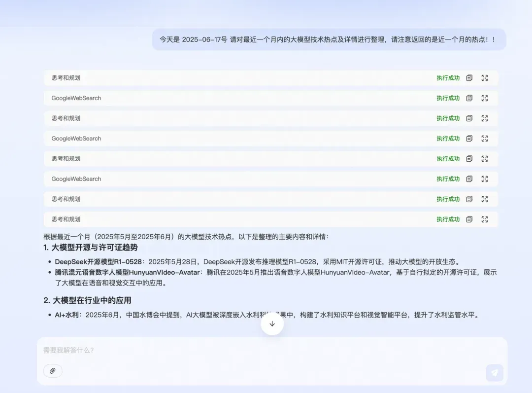Expand fullscreen icon of last 思考和规划 row
Image resolution: width=532 pixels, height=393 pixels.
pyautogui.click(x=485, y=219)
